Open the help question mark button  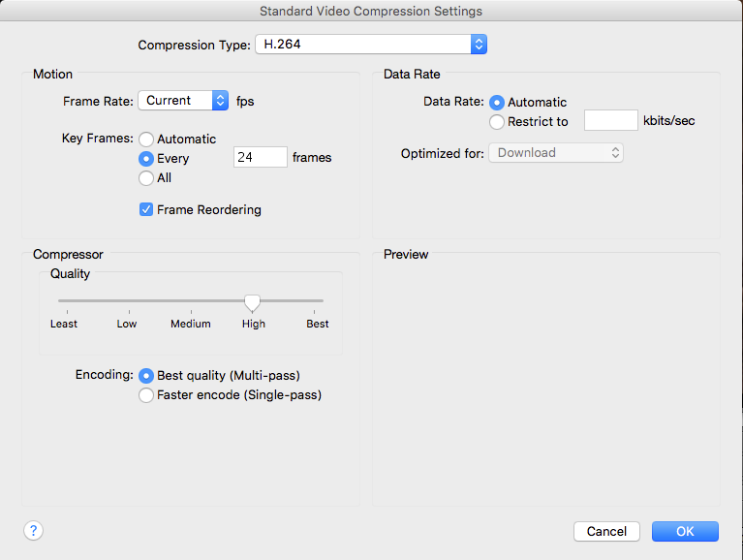(x=33, y=531)
